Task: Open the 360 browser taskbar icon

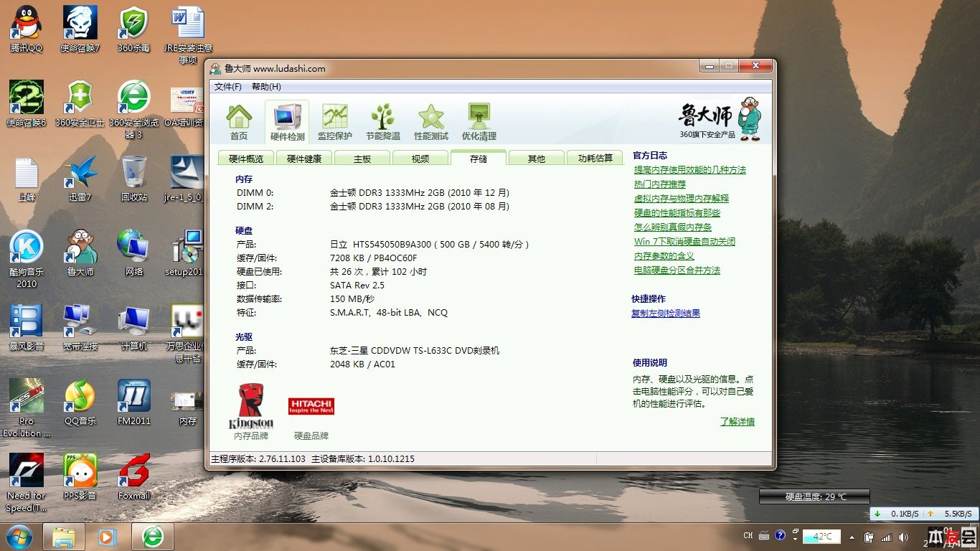Action: pos(152,537)
